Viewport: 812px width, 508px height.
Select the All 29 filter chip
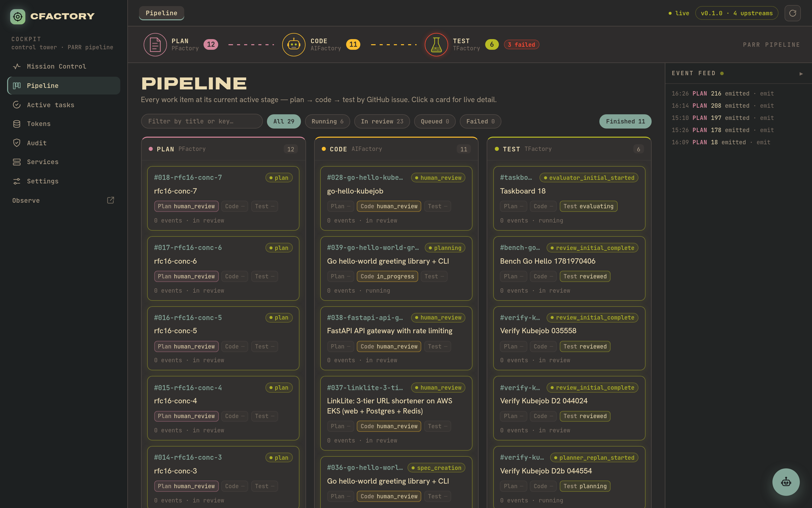point(284,121)
